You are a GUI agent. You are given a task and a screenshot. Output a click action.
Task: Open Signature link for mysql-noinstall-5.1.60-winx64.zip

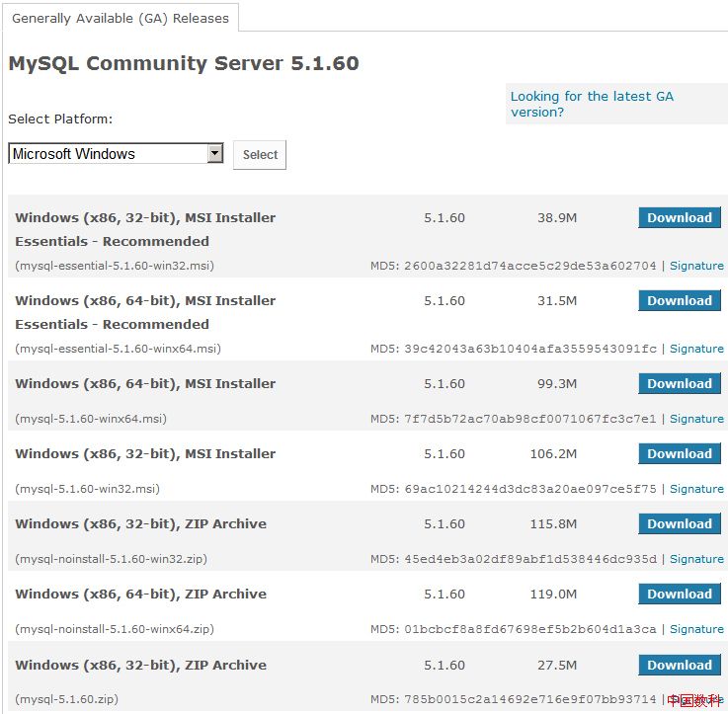(696, 629)
